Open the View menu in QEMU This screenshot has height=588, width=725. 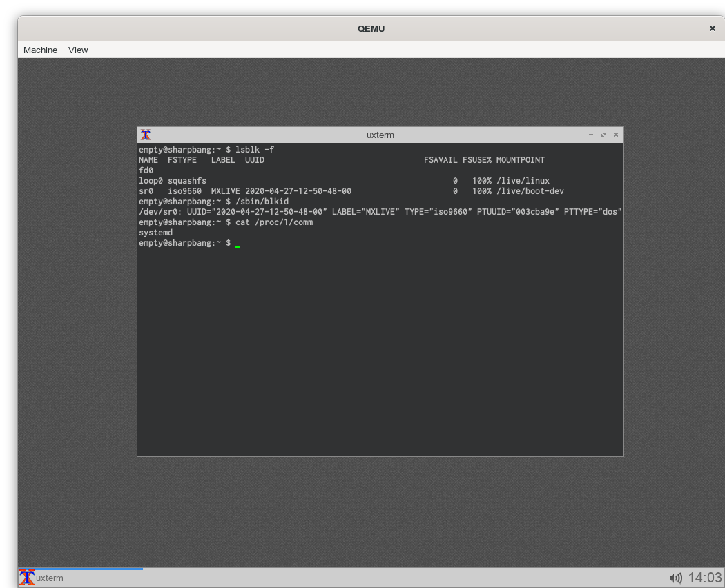78,50
